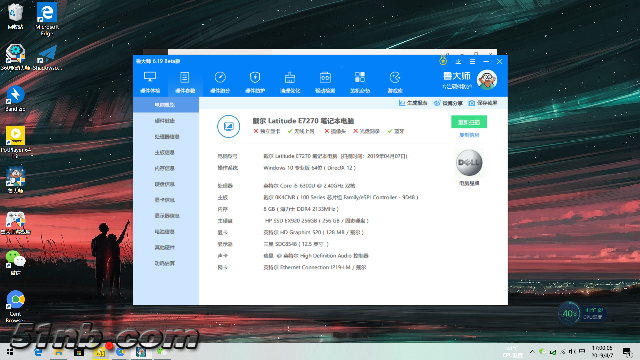Select display info in sidebar

click(x=166, y=216)
